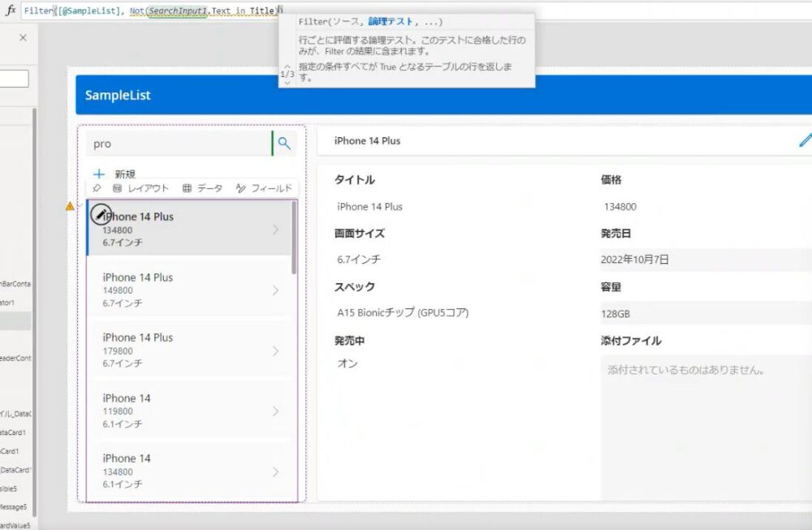Open the レイアウト tab
The height and width of the screenshot is (530, 812).
point(140,188)
